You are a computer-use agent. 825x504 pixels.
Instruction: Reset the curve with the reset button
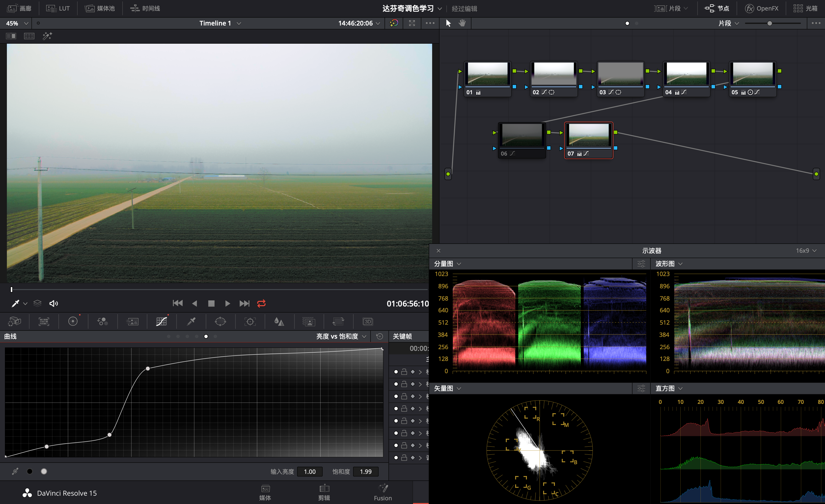click(x=379, y=336)
